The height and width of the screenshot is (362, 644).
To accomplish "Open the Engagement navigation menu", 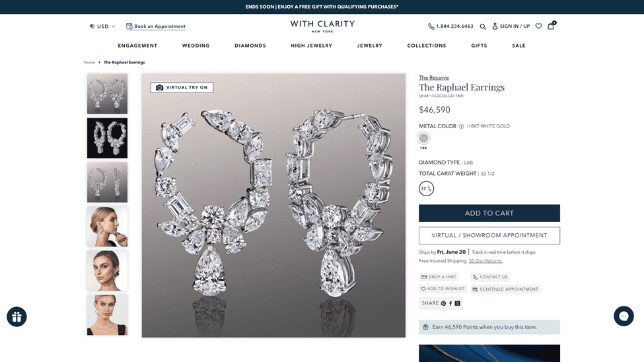I will tap(137, 46).
